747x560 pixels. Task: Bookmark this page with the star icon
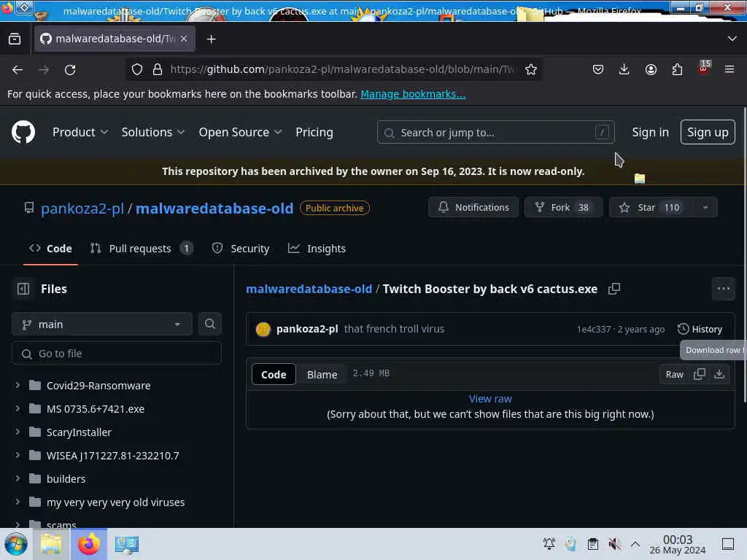pyautogui.click(x=531, y=69)
